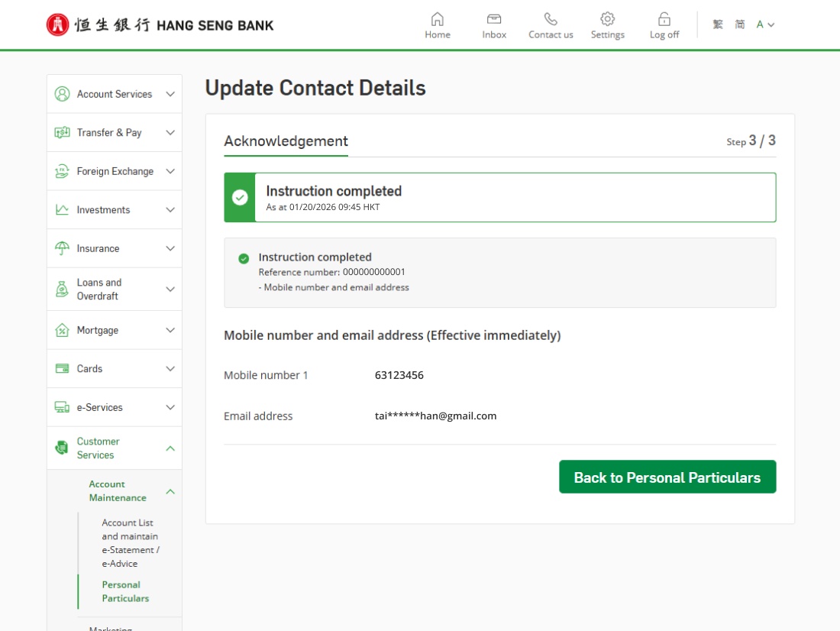Click the Home icon in top navigation
Image resolution: width=840 pixels, height=631 pixels.
pos(438,19)
